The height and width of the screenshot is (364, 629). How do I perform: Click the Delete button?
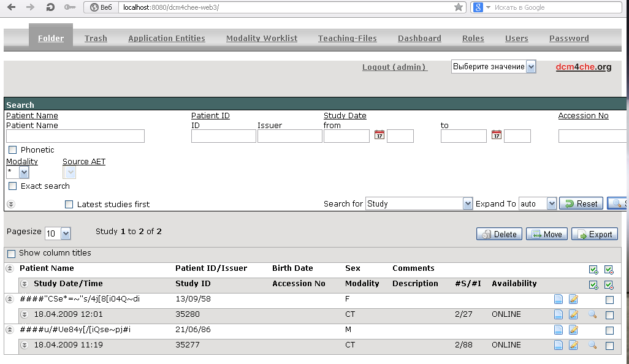(x=499, y=234)
